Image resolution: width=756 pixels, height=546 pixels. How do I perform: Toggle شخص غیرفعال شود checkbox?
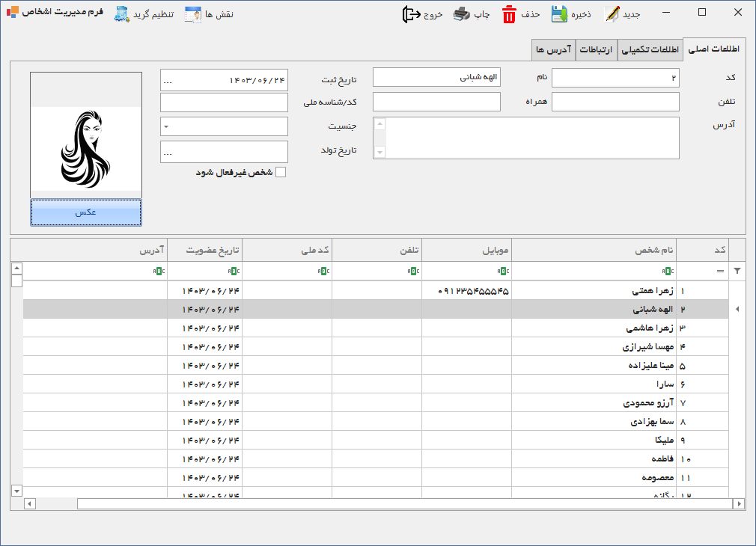pyautogui.click(x=281, y=173)
